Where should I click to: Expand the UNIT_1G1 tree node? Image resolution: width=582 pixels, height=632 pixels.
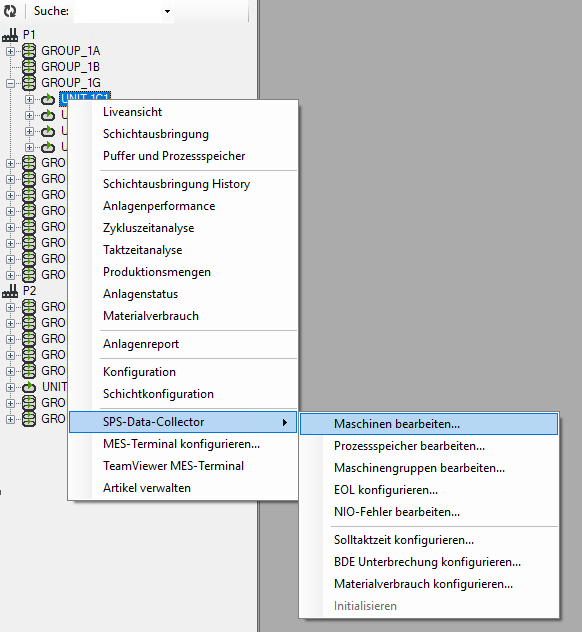pos(29,99)
